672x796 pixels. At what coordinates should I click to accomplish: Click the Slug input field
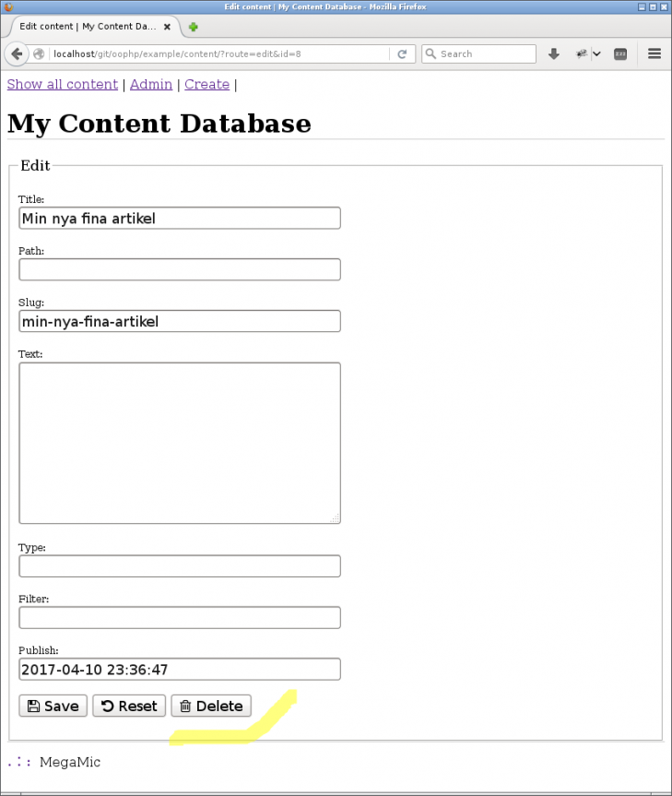[180, 321]
